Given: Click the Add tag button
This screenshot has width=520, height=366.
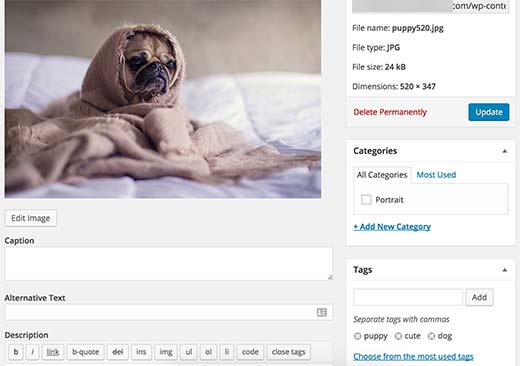Looking at the screenshot, I should pyautogui.click(x=479, y=297).
